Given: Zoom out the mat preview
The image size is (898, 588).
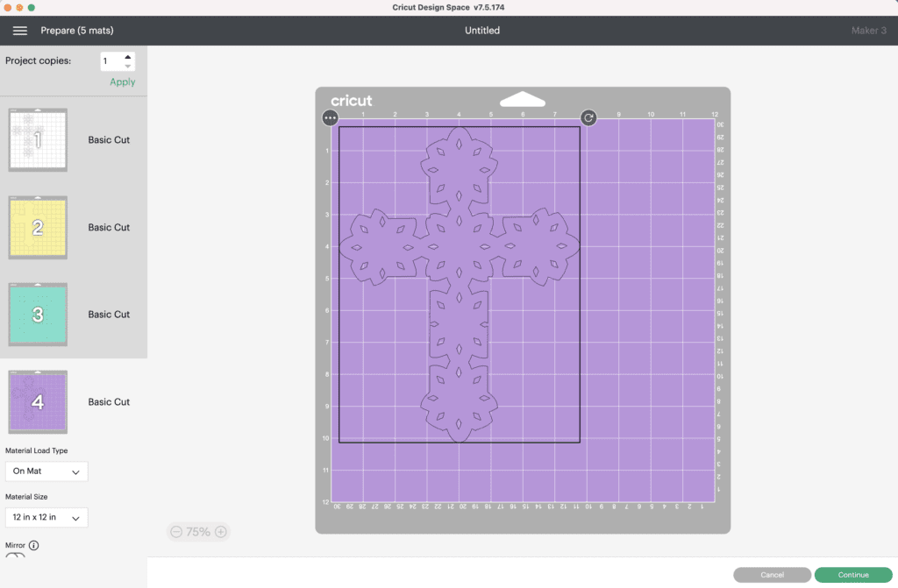Looking at the screenshot, I should click(176, 532).
